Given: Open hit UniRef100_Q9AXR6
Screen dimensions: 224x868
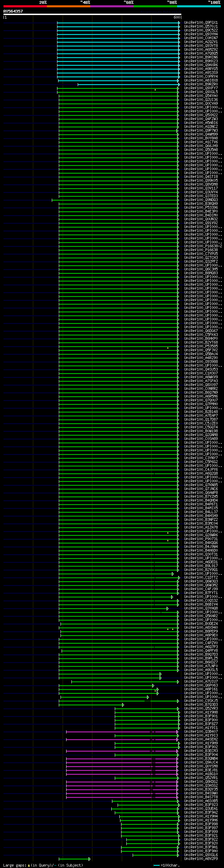Looking at the screenshot, I should (201, 65).
